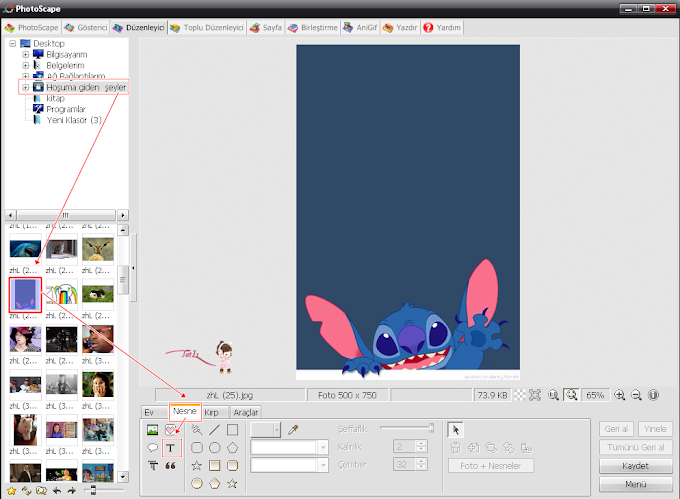The image size is (680, 499).
Task: Open the Araçlar tab
Action: pyautogui.click(x=245, y=412)
